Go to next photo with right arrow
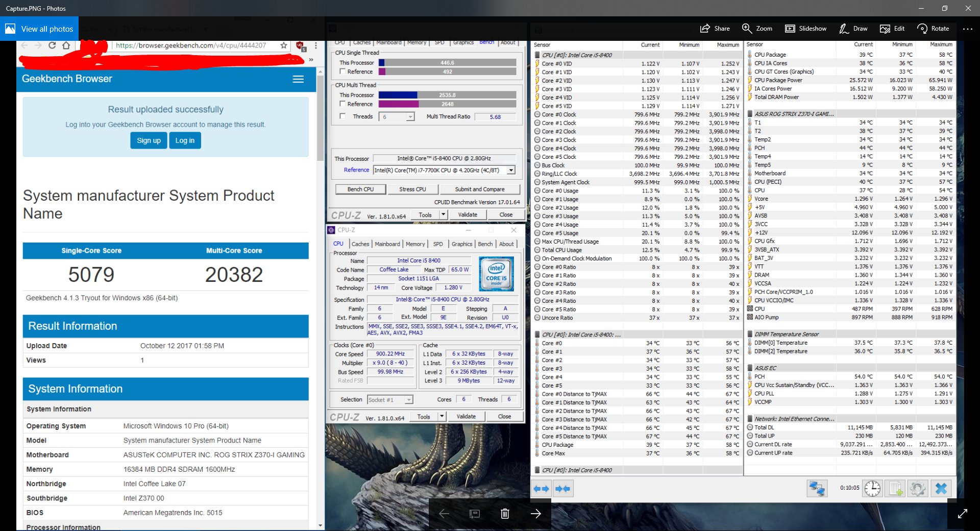 point(535,514)
